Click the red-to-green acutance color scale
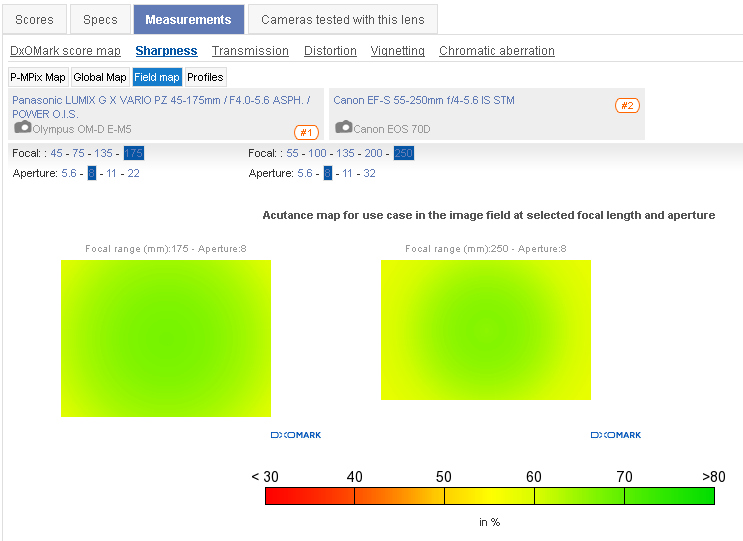 [489, 496]
